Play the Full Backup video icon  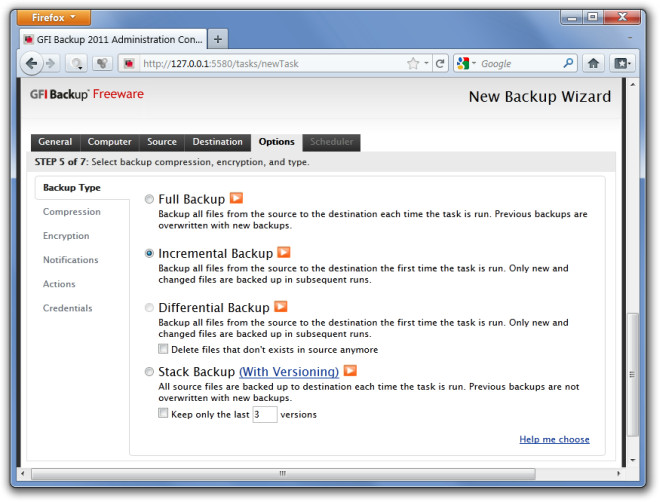pyautogui.click(x=236, y=198)
